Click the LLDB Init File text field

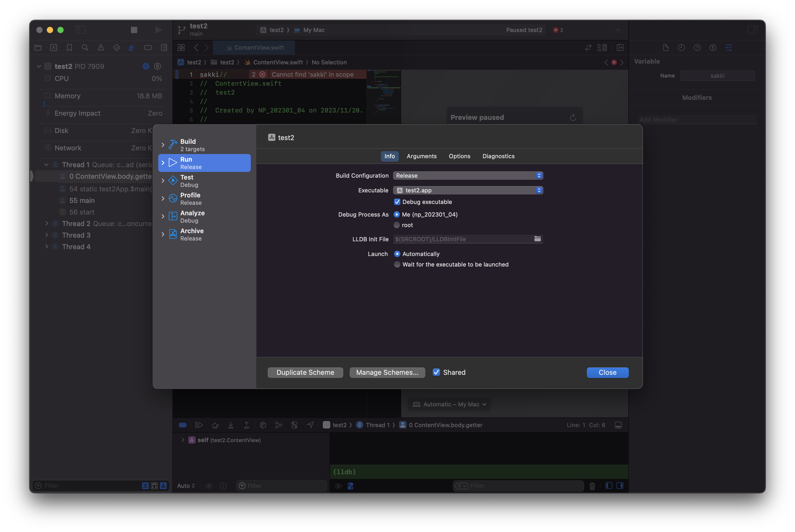(x=463, y=239)
